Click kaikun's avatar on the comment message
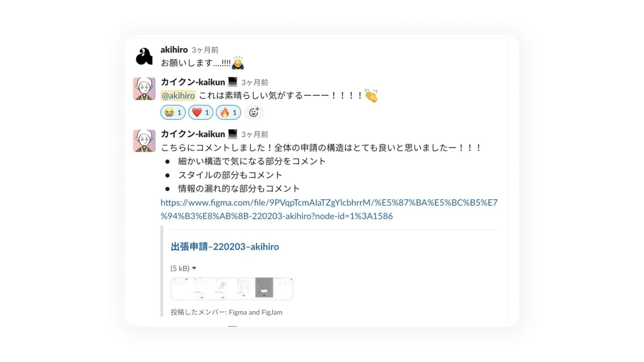This screenshot has width=644, height=362. click(144, 141)
